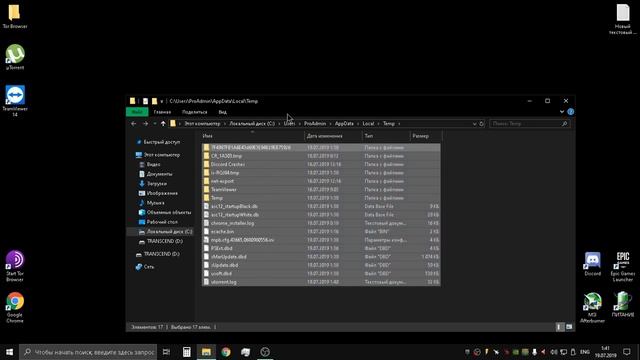Go forward in Explorer navigation
The height and width of the screenshot is (360, 640).
point(145,123)
